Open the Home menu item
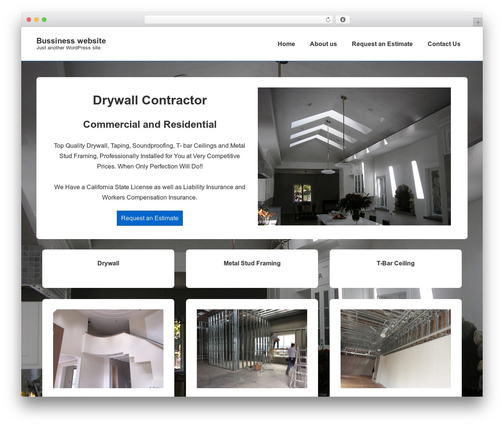504x427 pixels. pyautogui.click(x=286, y=44)
